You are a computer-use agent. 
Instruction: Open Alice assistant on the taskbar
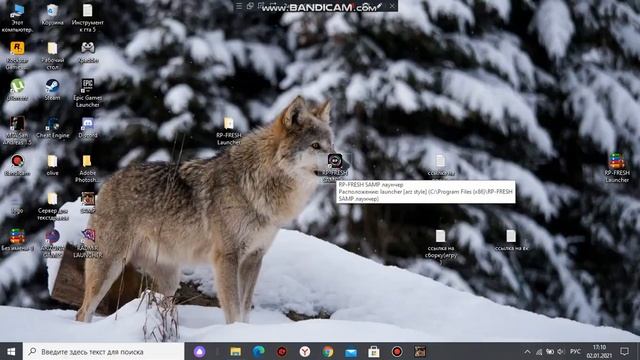click(199, 351)
